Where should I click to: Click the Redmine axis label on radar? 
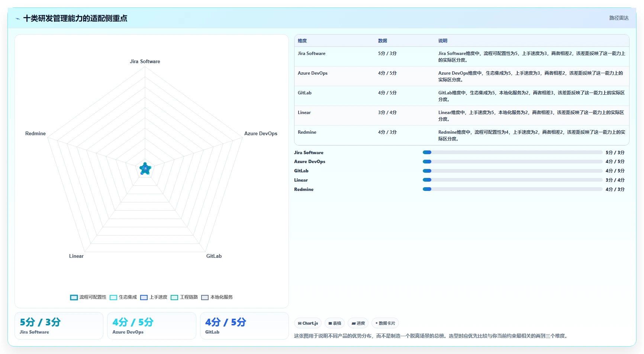[35, 134]
